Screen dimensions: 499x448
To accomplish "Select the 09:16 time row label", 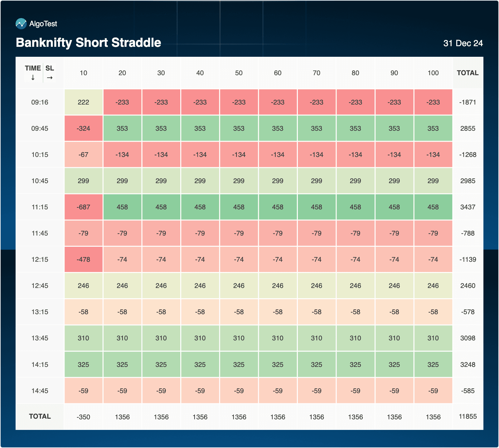I will (40, 102).
